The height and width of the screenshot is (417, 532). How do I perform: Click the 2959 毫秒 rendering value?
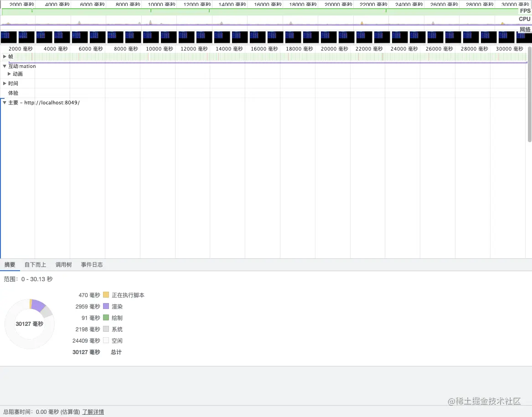click(x=88, y=306)
